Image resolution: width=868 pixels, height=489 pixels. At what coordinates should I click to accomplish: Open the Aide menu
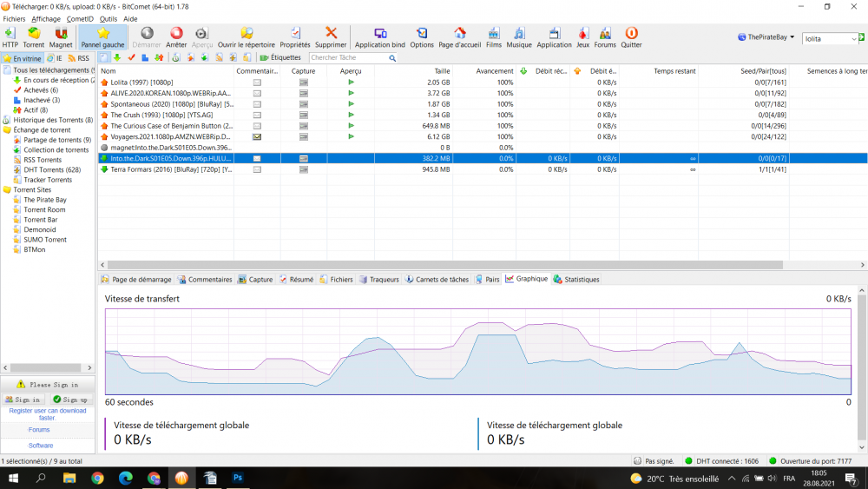130,19
